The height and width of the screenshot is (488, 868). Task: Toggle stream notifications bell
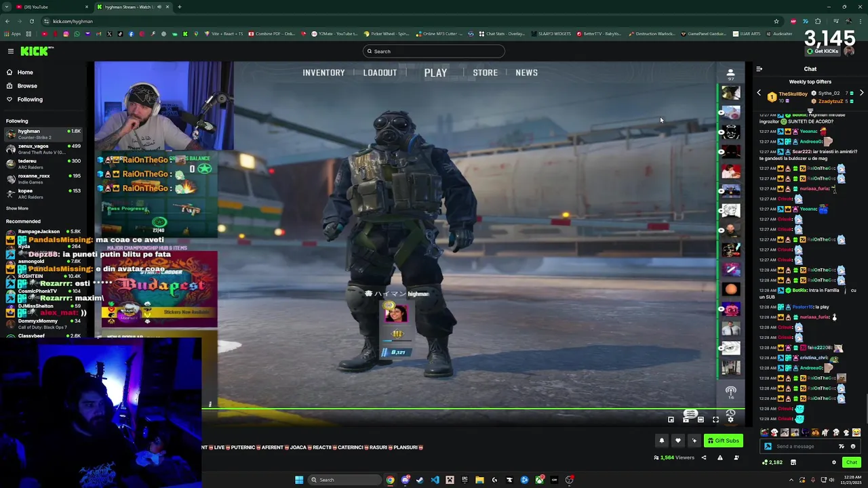click(662, 441)
